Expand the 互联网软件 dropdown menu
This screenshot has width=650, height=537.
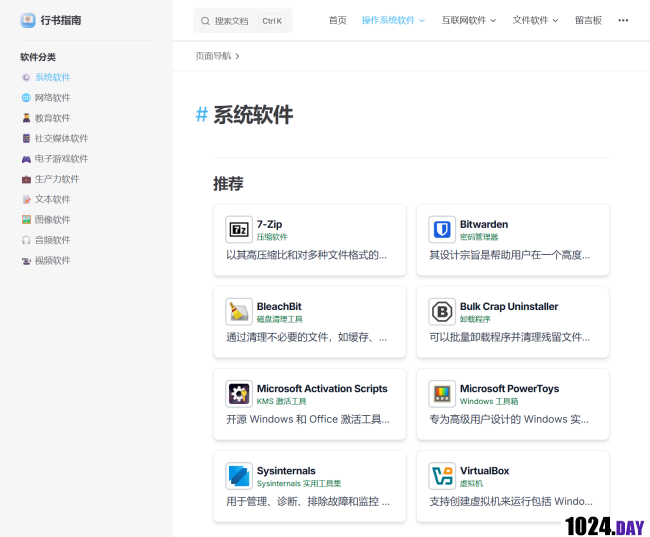coord(468,20)
